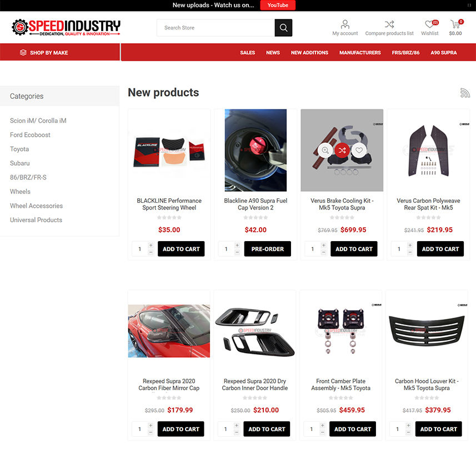This screenshot has width=476, height=475.
Task: Click the Search Store input field
Action: (x=216, y=28)
